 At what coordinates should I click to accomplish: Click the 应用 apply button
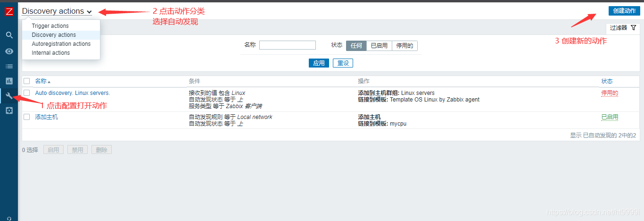(319, 63)
